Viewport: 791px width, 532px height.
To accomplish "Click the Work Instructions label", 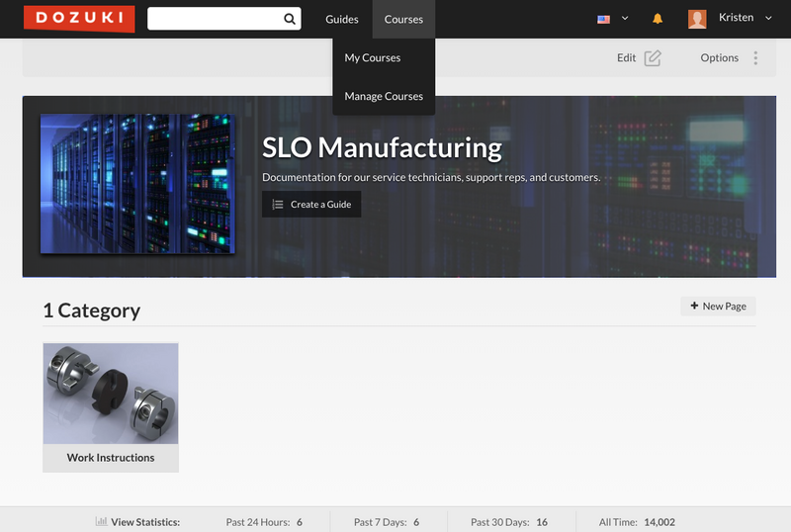I will coord(111,458).
